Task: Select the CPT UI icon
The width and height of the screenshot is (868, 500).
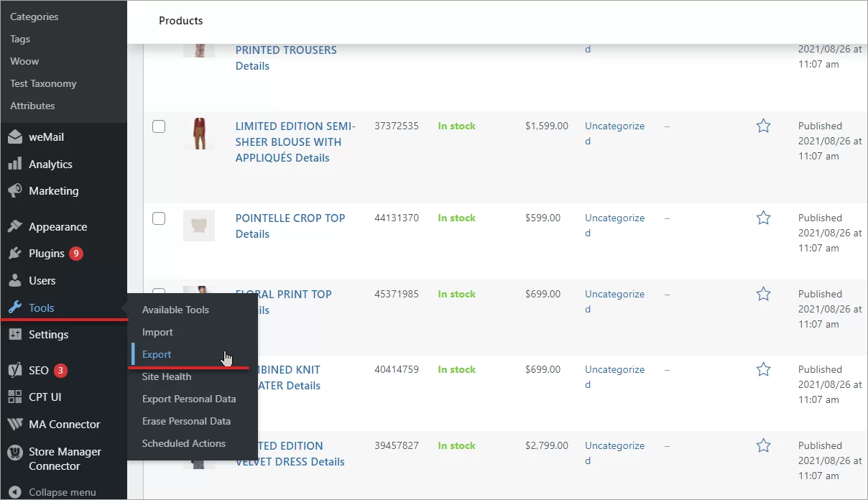Action: coord(16,397)
